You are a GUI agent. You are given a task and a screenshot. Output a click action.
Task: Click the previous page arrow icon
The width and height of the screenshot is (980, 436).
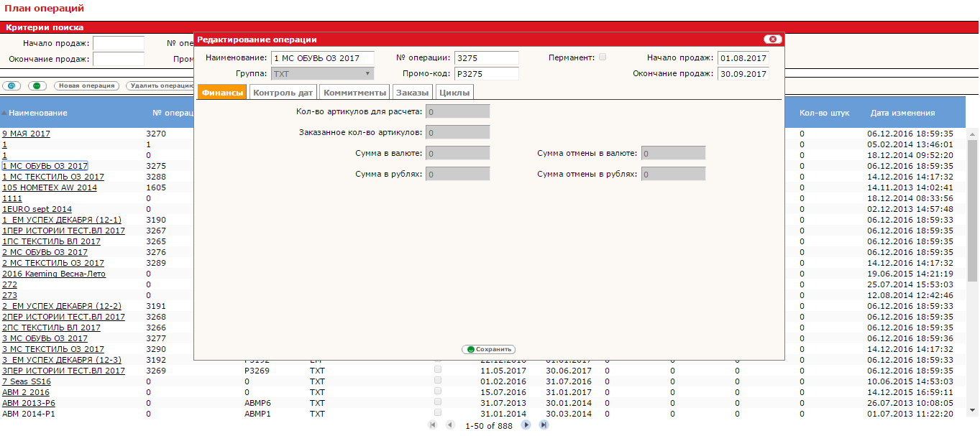pos(450,425)
